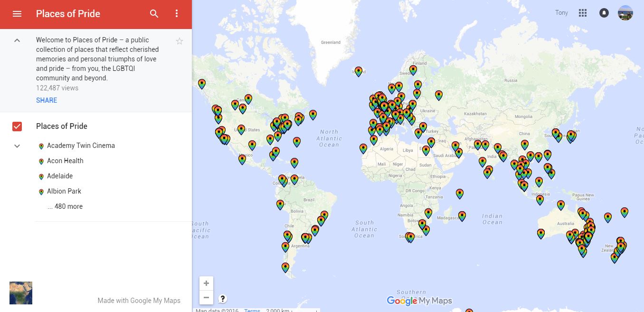Click the search magnifier icon

pyautogui.click(x=154, y=14)
